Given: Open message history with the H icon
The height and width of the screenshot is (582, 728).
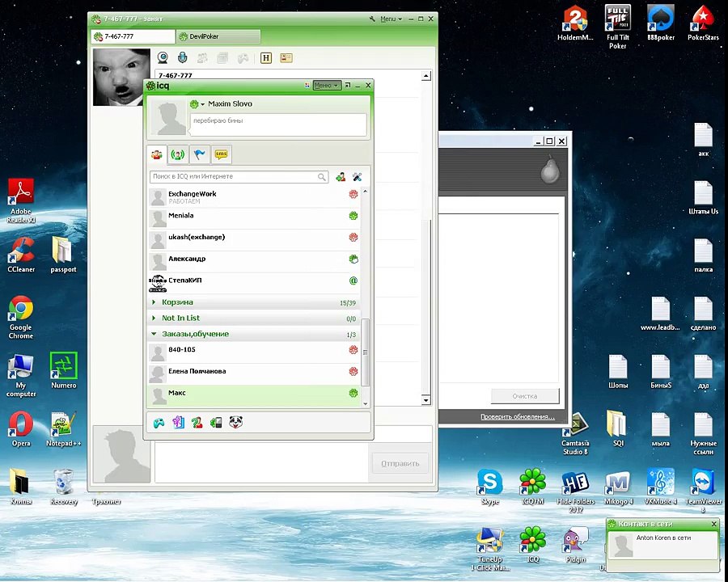Looking at the screenshot, I should coord(266,58).
